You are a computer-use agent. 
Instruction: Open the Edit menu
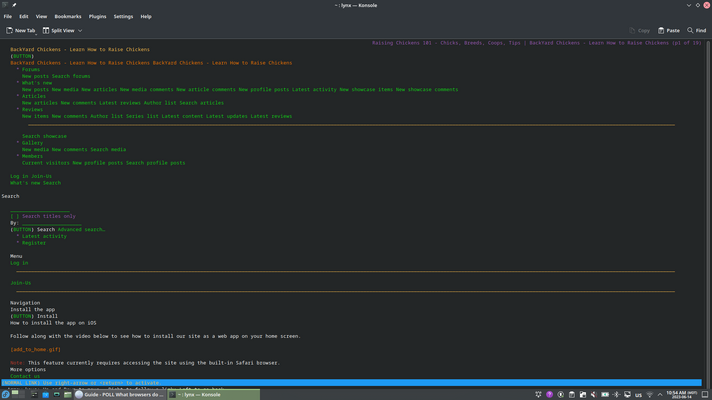[24, 16]
